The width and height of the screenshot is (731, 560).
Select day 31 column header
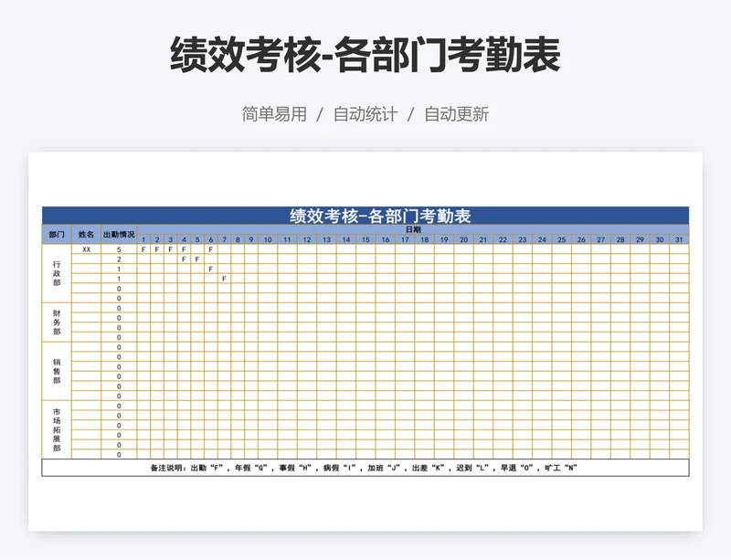[678, 240]
